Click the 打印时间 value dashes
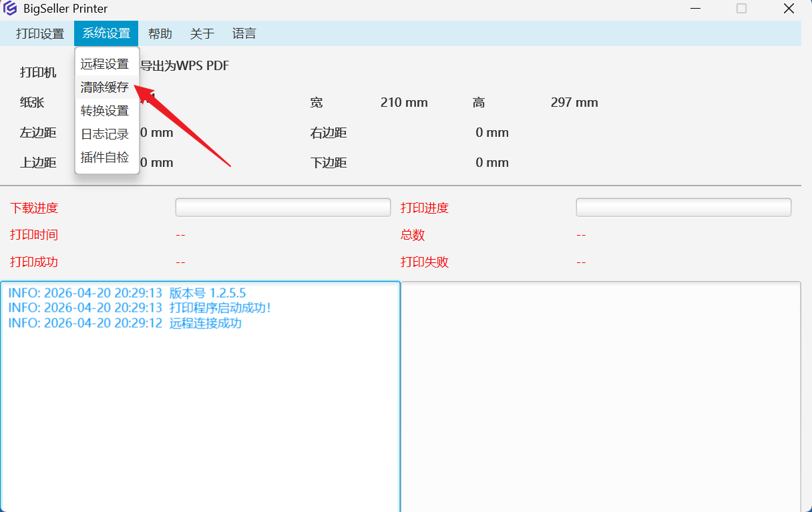This screenshot has width=812, height=512. [180, 235]
